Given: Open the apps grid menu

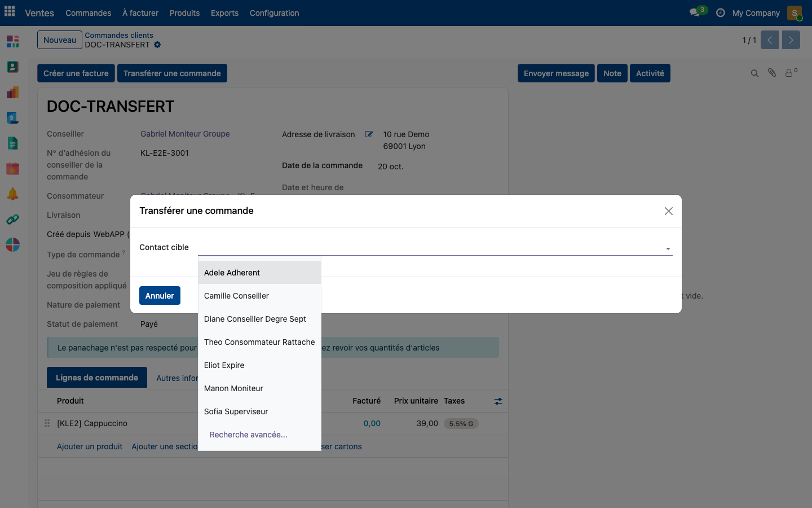Looking at the screenshot, I should click(10, 12).
